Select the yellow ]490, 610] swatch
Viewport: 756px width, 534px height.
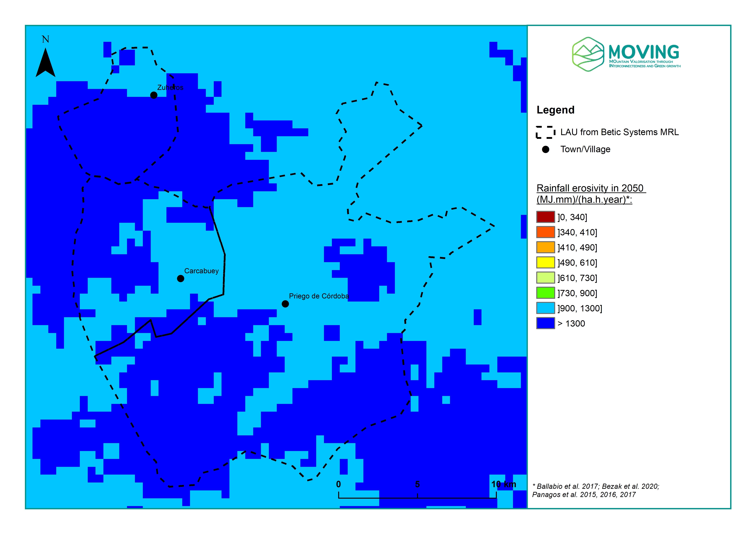[x=545, y=262]
